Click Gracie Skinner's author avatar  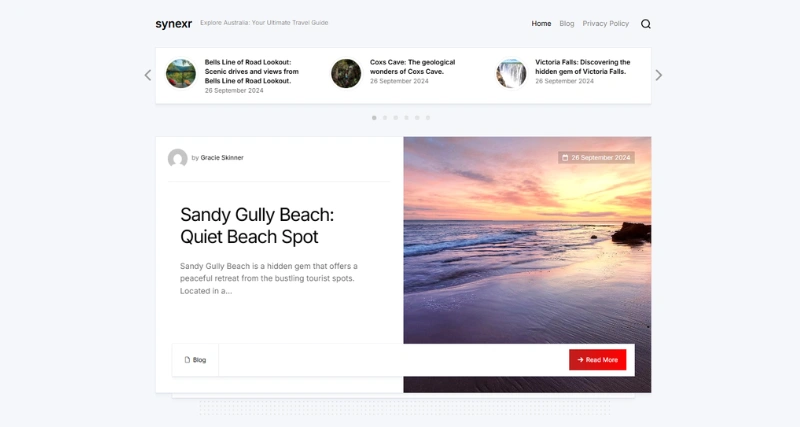178,158
